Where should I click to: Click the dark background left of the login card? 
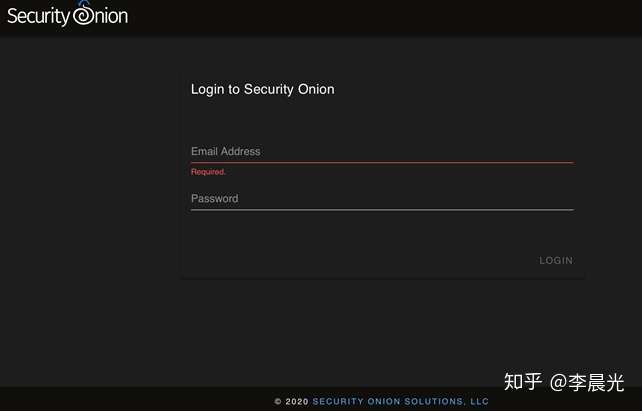[90, 200]
